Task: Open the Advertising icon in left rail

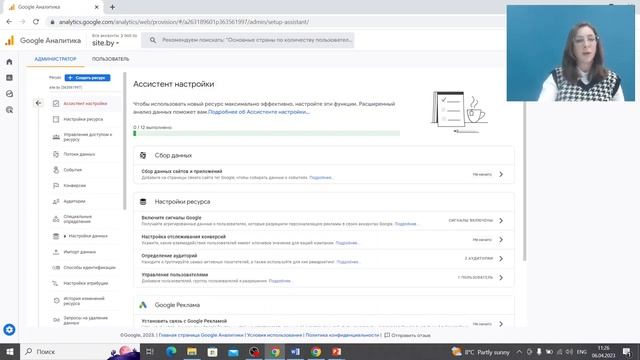Action: 9,110
